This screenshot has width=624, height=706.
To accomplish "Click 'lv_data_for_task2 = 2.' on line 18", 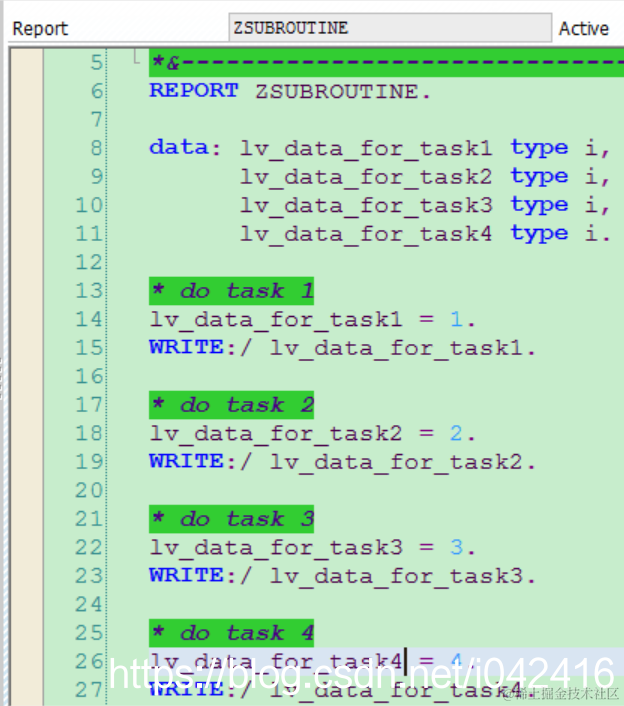I will [x=312, y=434].
